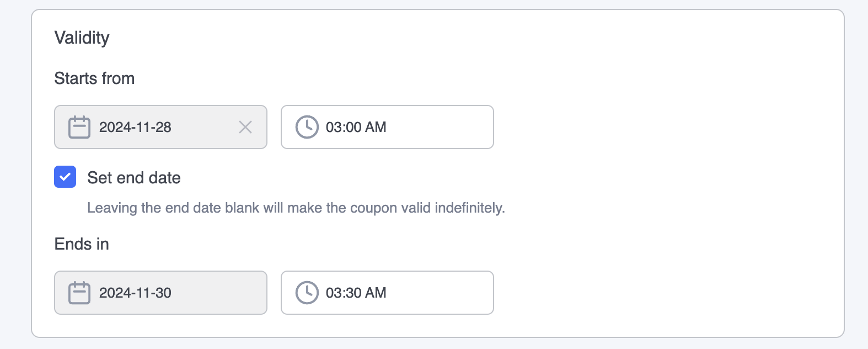
Task: Click the 03:30 AM time text
Action: 356,293
